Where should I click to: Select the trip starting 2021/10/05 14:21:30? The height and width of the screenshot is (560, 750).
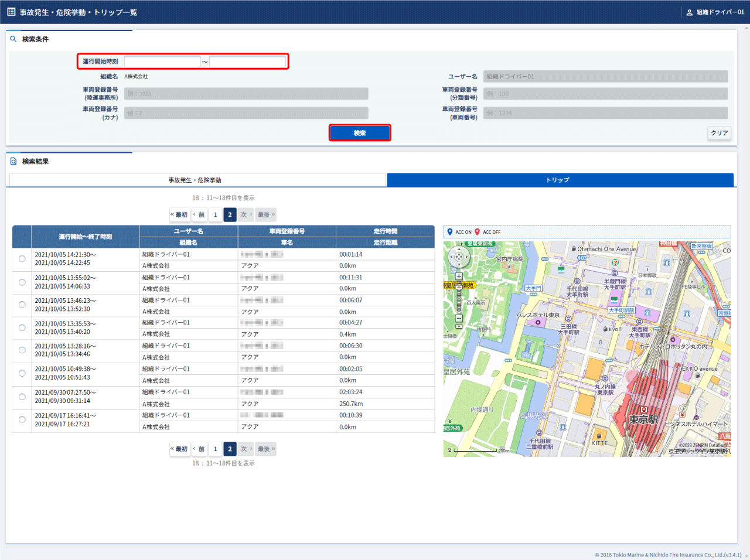click(22, 259)
